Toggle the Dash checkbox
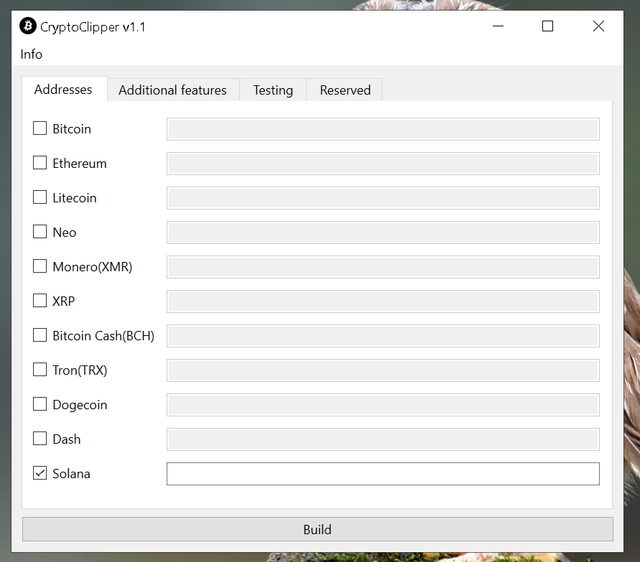The width and height of the screenshot is (640, 562). point(40,438)
